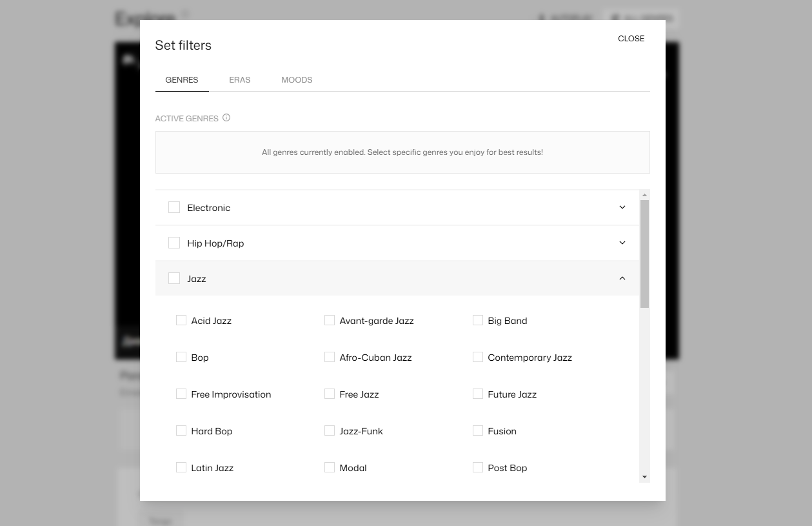Check the Fusion subgenre box
This screenshot has height=526, width=812.
[x=478, y=430]
